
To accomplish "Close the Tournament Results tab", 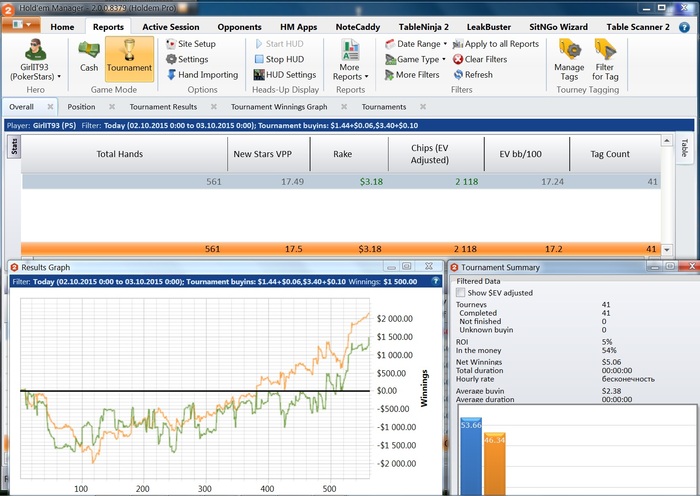I will pos(214,107).
